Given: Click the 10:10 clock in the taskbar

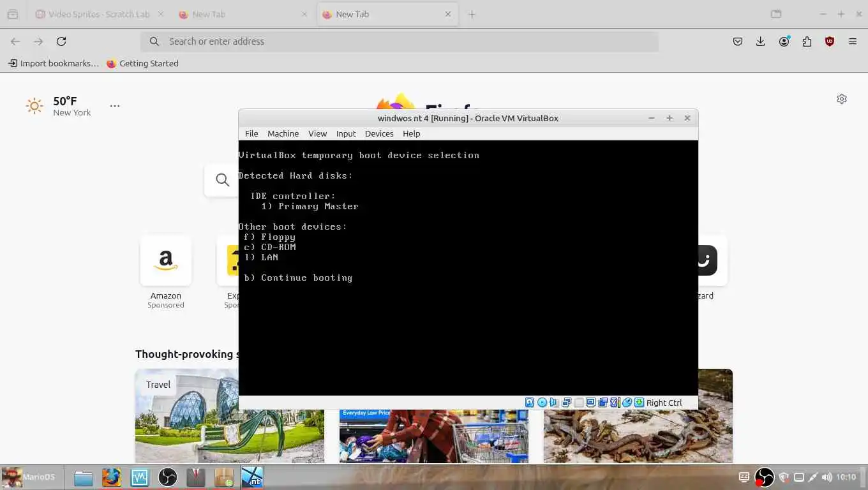Looking at the screenshot, I should (846, 477).
